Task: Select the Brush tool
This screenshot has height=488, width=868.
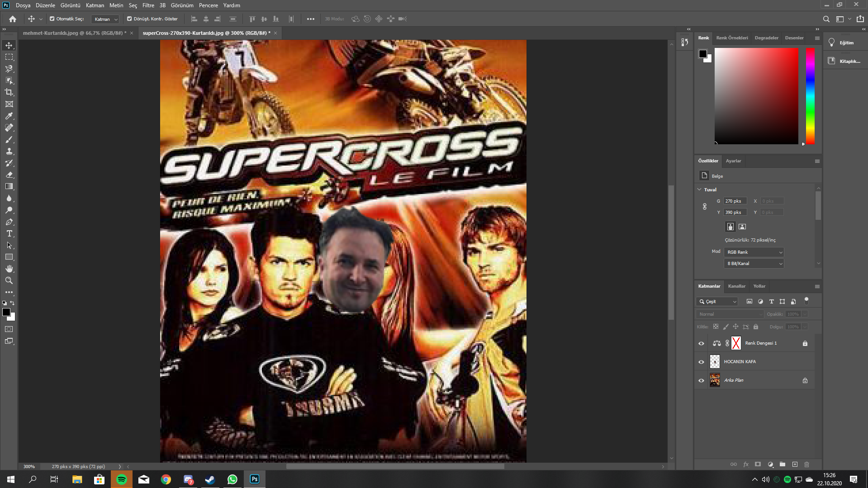Action: [9, 139]
